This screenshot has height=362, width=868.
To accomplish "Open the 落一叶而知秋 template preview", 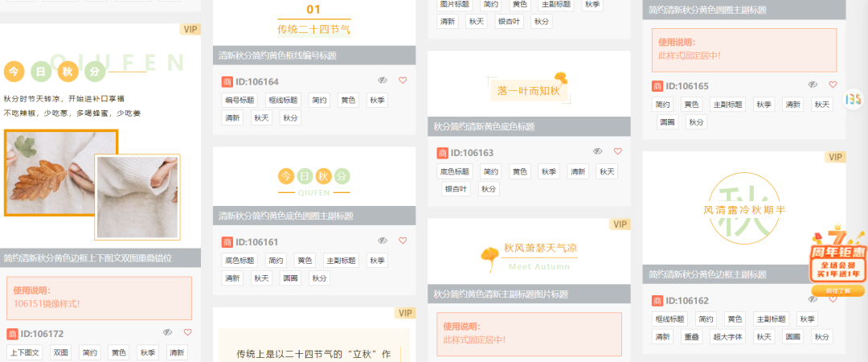I will coord(529,84).
